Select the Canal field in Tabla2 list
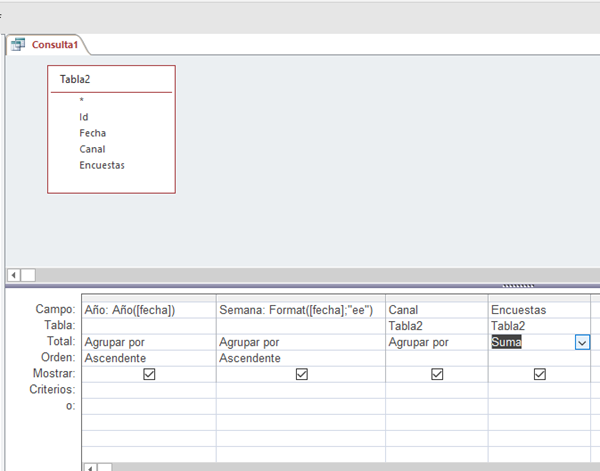The image size is (600, 471). click(x=92, y=149)
